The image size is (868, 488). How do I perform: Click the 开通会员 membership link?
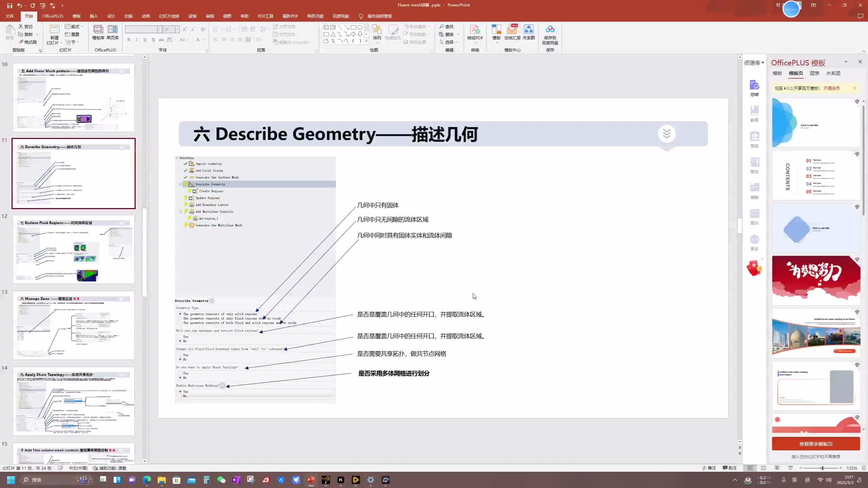click(831, 88)
